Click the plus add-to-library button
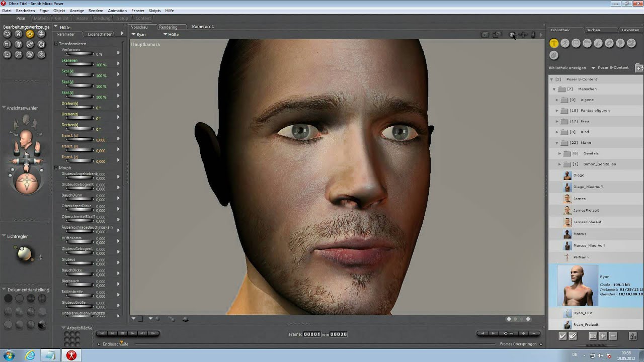 tap(603, 336)
